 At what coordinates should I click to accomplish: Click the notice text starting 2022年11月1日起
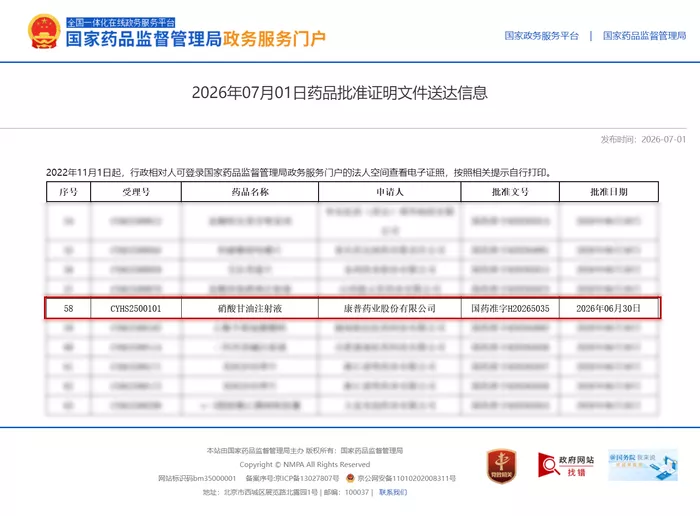(x=299, y=173)
